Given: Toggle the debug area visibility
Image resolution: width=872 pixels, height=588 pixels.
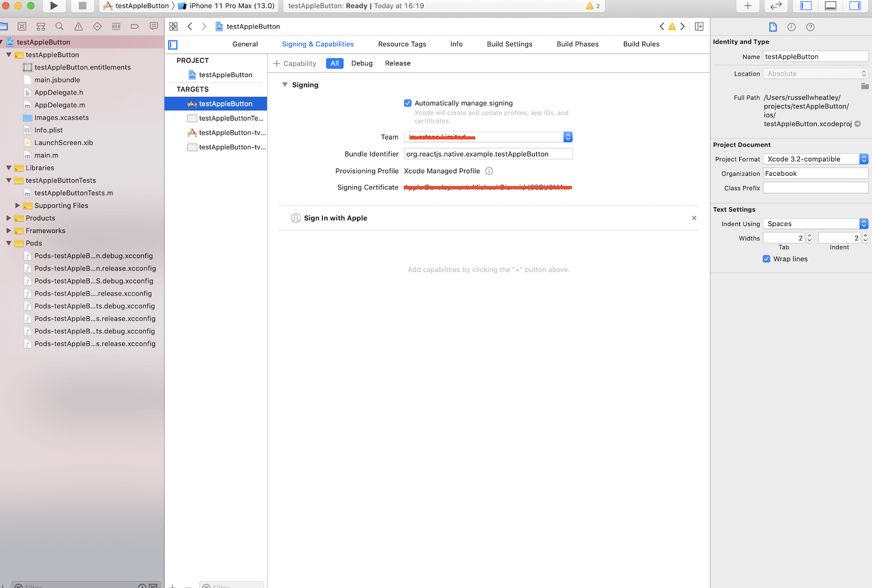Looking at the screenshot, I should pos(830,6).
